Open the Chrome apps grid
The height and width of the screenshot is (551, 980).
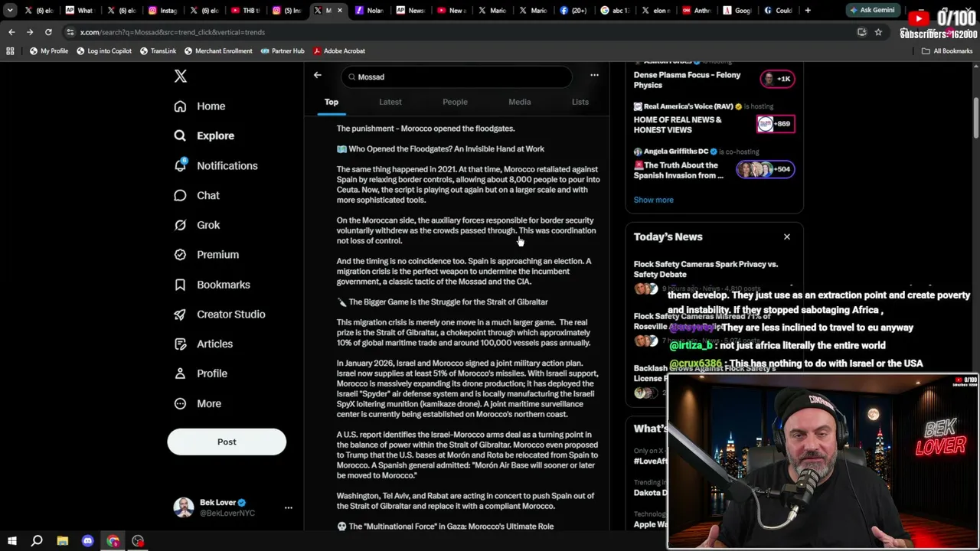tap(10, 51)
